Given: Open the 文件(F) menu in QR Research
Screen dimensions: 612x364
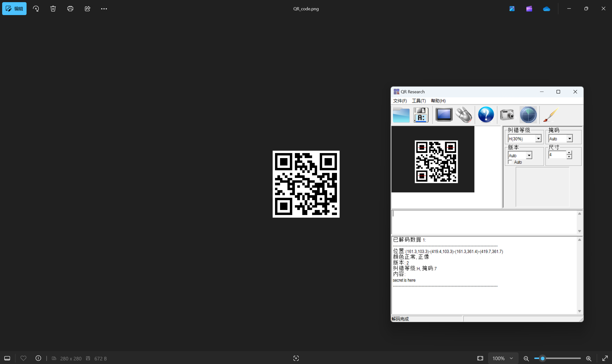Looking at the screenshot, I should [400, 101].
